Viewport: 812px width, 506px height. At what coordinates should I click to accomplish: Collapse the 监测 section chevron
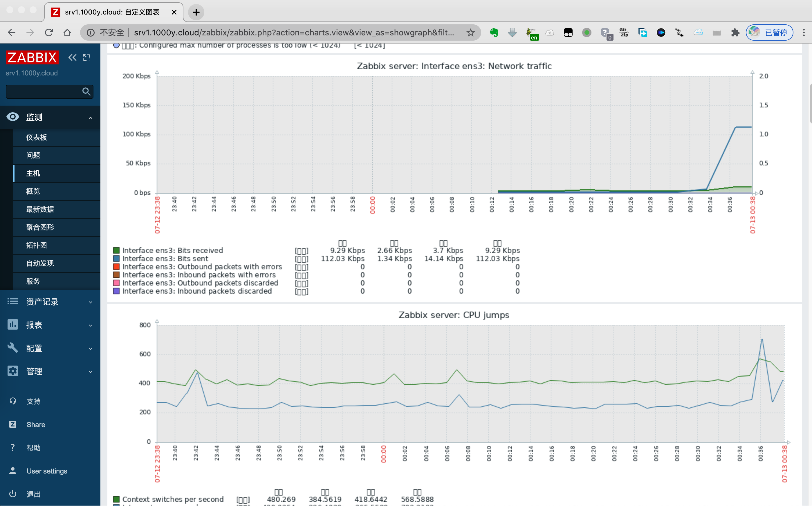(x=90, y=118)
